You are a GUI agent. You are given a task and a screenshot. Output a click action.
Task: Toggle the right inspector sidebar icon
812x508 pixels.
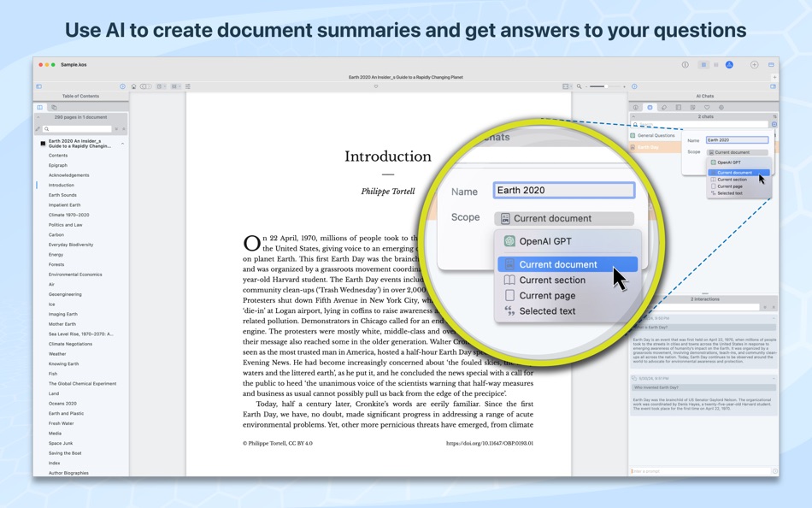[x=773, y=86]
